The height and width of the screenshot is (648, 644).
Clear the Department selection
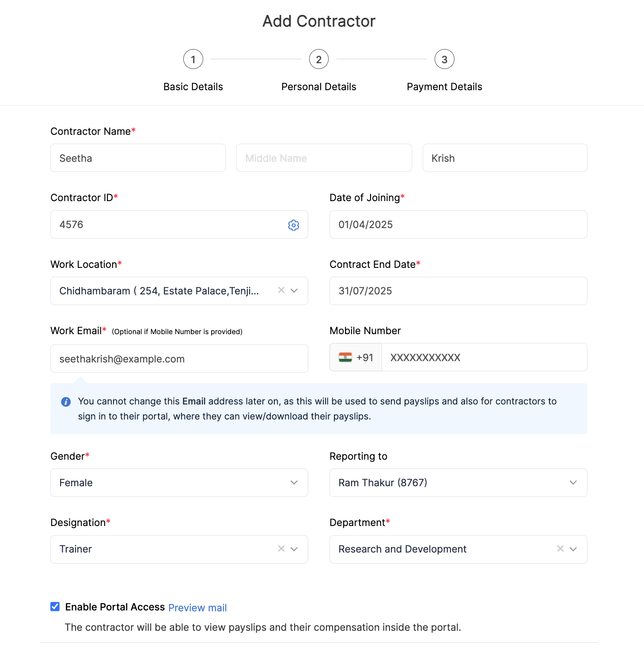pyautogui.click(x=560, y=549)
